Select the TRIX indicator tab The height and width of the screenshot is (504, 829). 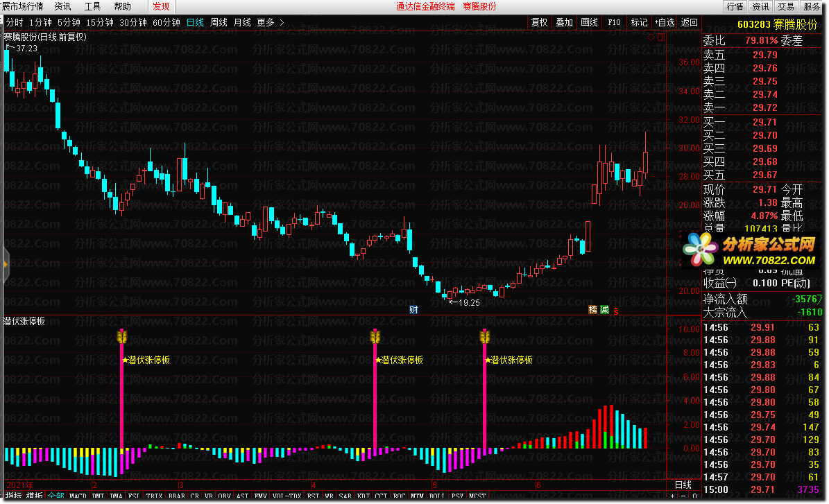[x=155, y=496]
